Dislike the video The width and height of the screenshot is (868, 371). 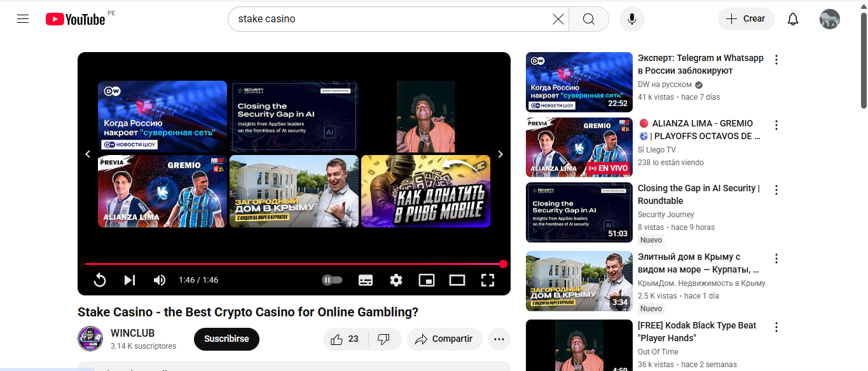click(383, 339)
